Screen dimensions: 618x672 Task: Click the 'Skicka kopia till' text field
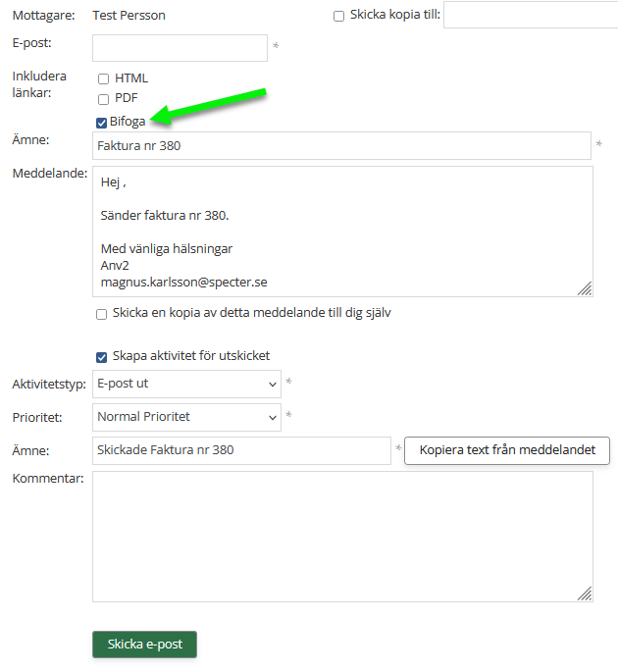(x=530, y=16)
